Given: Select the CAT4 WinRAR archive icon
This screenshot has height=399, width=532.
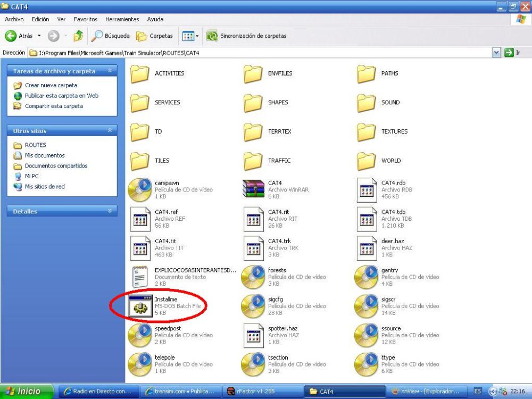Looking at the screenshot, I should [253, 190].
